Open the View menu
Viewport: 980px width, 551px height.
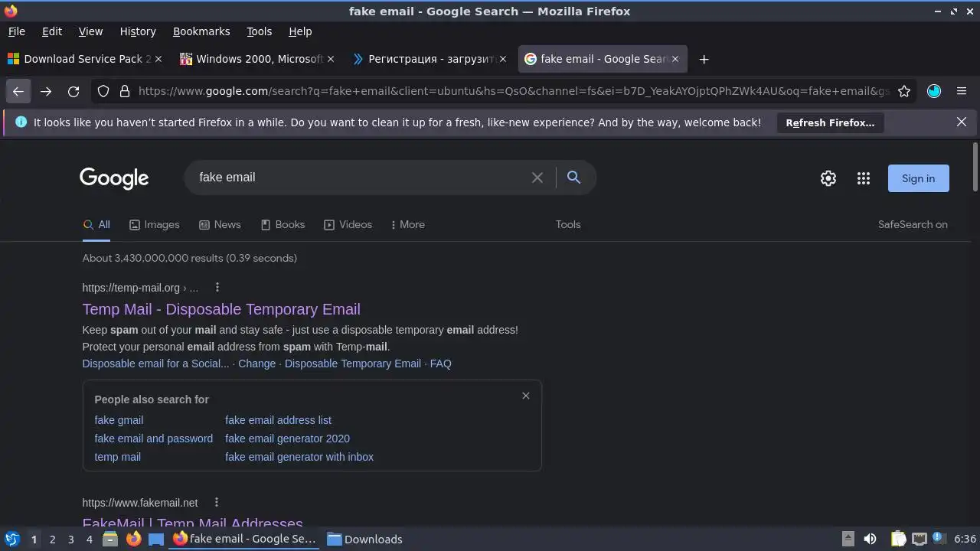(90, 31)
